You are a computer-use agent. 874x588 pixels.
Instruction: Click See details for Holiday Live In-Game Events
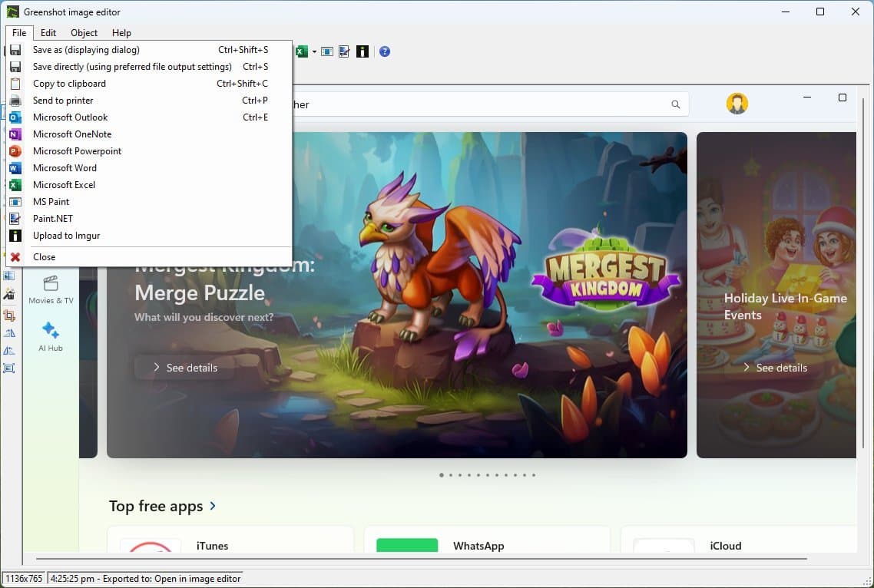coord(775,367)
